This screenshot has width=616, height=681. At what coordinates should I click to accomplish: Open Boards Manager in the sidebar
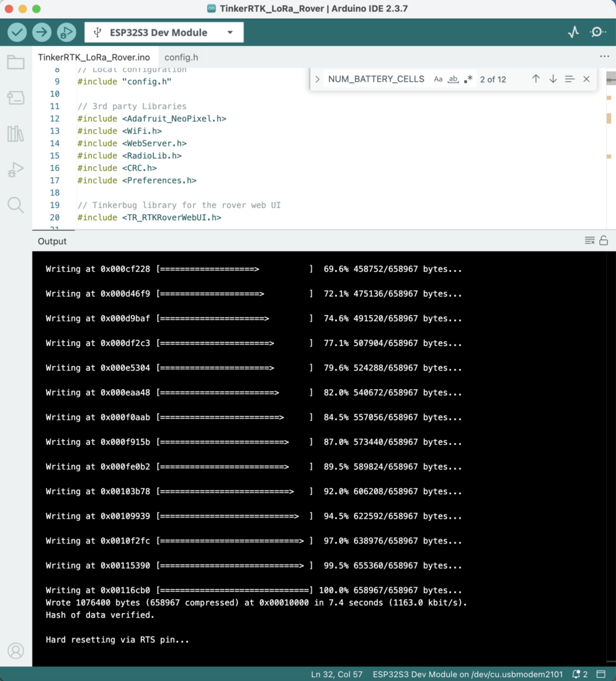[x=15, y=98]
